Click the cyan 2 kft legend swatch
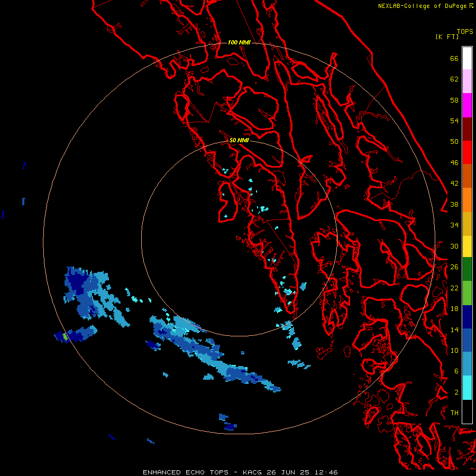Screen dimensions: 476x476 click(467, 388)
